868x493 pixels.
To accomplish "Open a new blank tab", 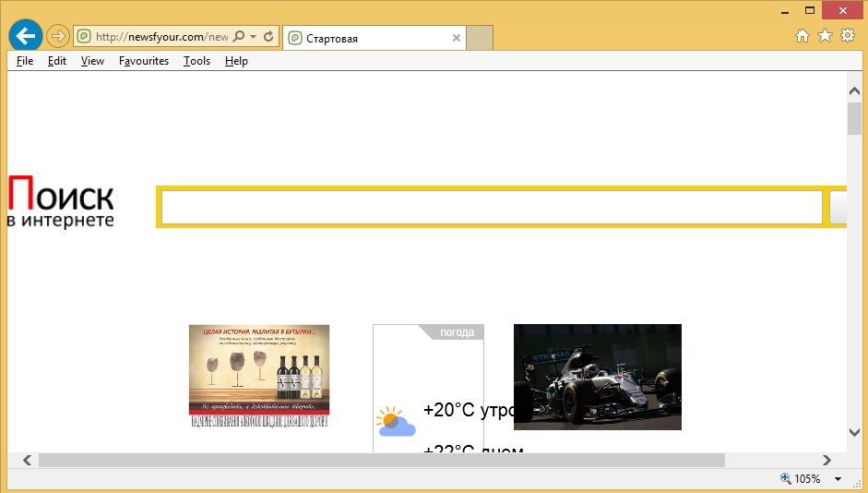I will pyautogui.click(x=481, y=38).
